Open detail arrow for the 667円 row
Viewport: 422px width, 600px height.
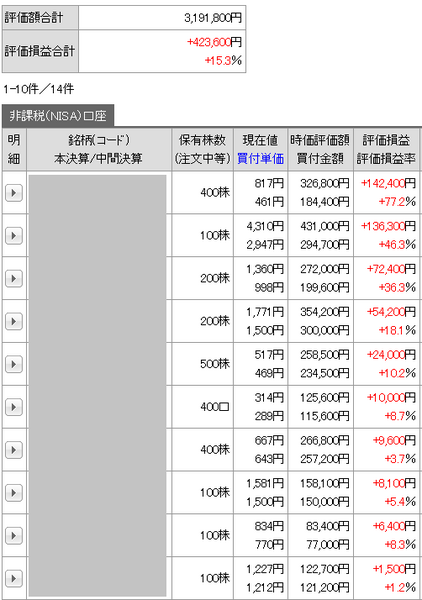tap(14, 450)
